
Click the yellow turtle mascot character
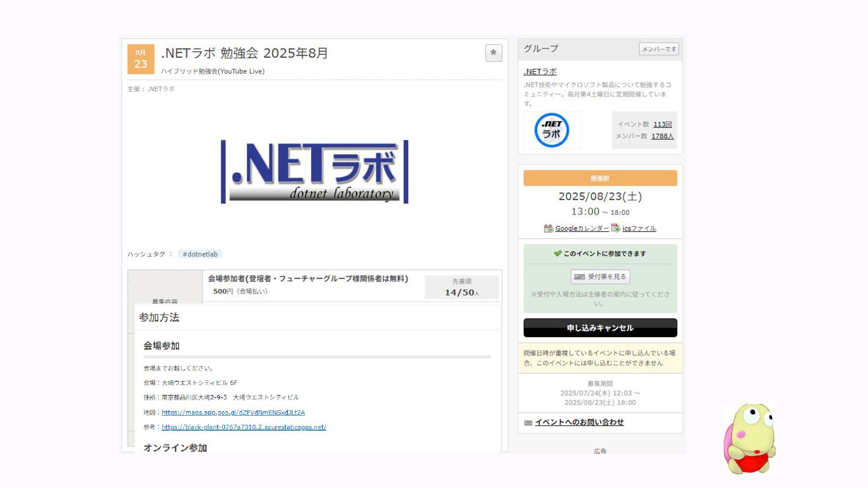tap(750, 439)
